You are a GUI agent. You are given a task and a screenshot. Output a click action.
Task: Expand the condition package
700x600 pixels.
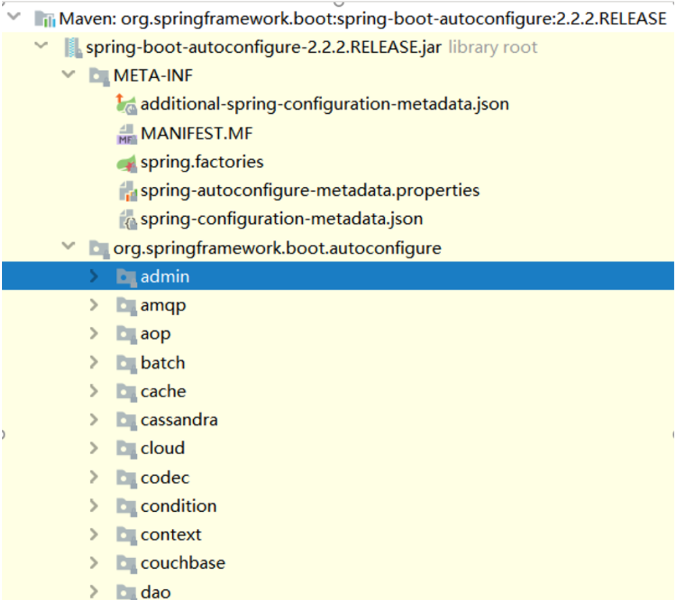(x=94, y=506)
